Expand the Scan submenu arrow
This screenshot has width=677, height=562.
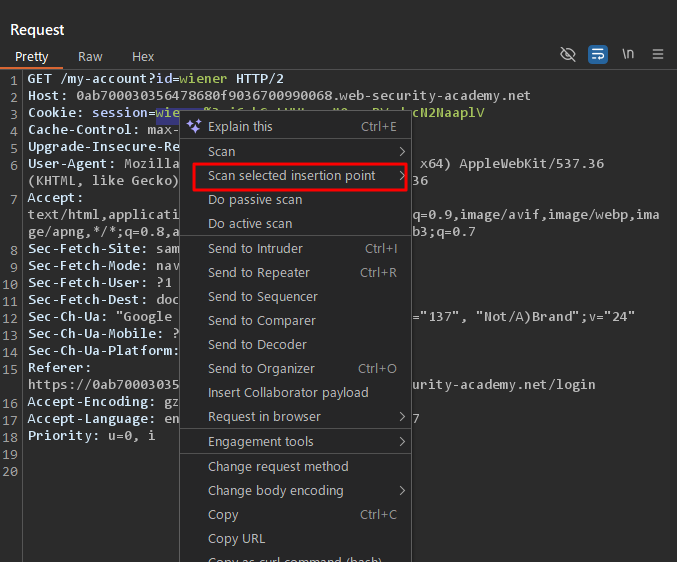tap(402, 152)
